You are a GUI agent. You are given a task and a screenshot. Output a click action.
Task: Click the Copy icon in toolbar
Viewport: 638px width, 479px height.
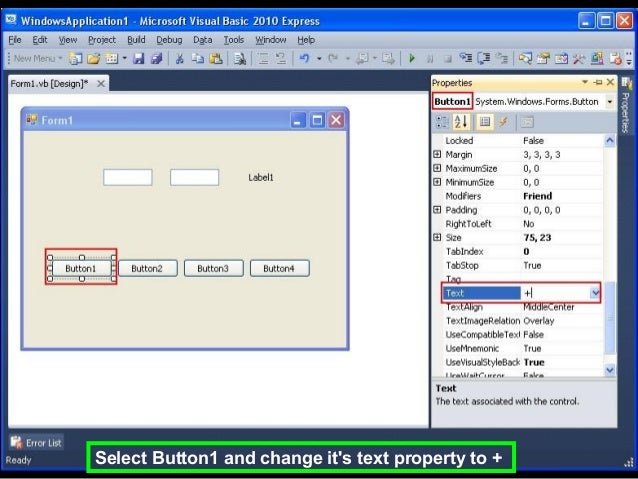click(198, 59)
